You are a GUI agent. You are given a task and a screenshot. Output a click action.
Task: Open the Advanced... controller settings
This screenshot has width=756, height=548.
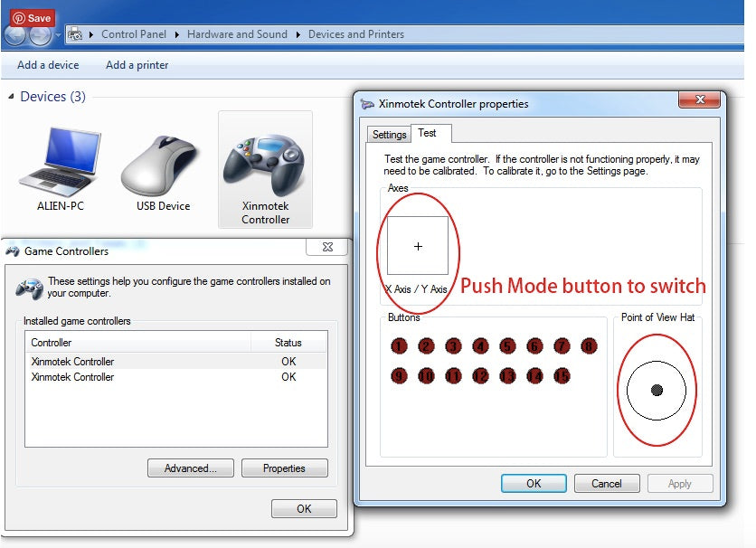190,468
